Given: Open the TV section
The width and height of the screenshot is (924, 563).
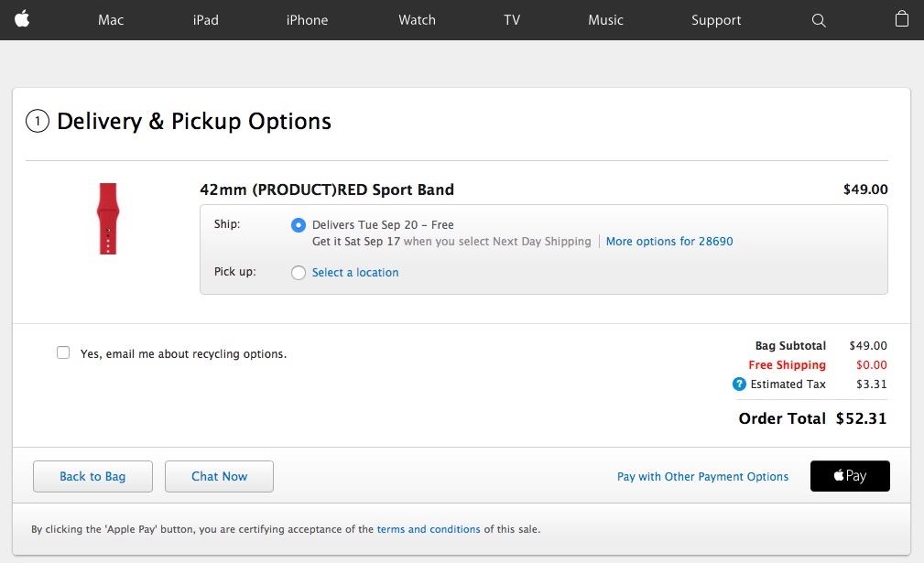Looking at the screenshot, I should click(512, 20).
